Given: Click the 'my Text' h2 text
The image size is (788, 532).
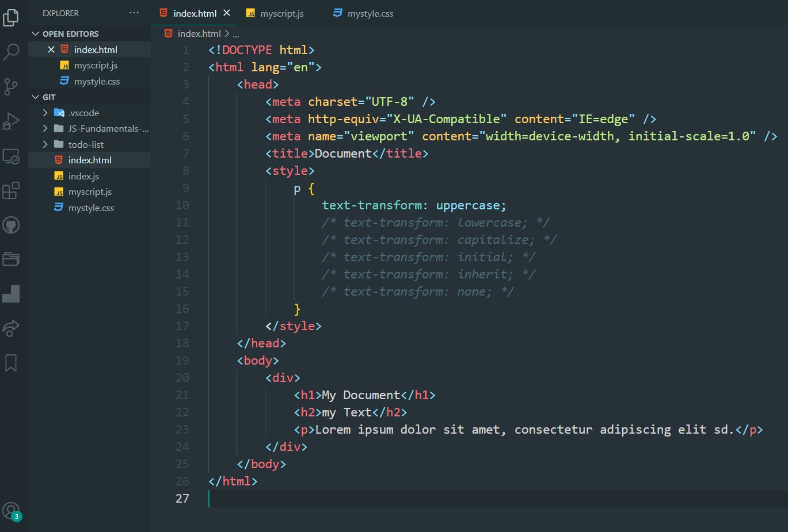Looking at the screenshot, I should (x=347, y=412).
